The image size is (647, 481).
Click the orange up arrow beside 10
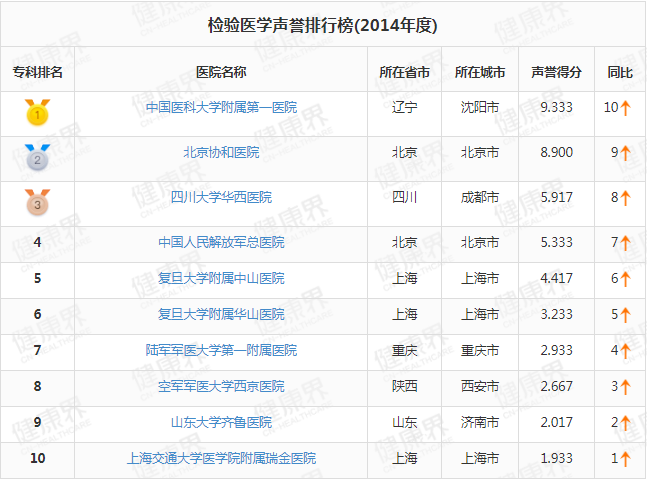click(627, 108)
